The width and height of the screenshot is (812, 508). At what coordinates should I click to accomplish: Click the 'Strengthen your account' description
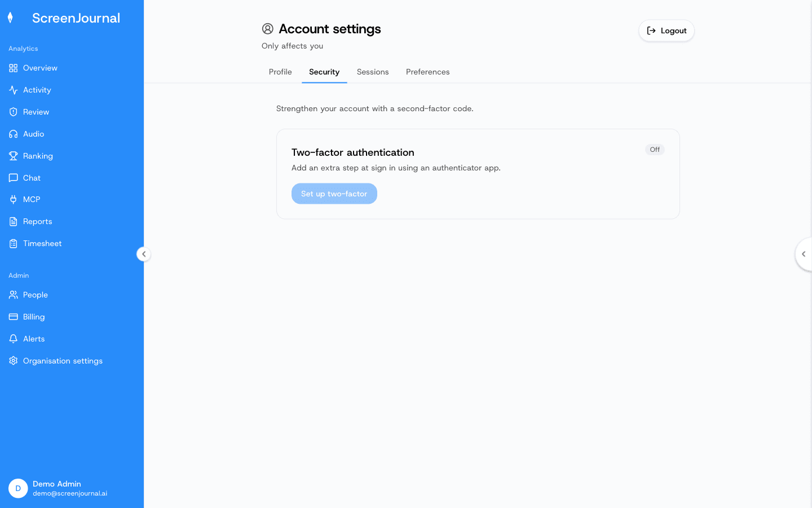pyautogui.click(x=375, y=109)
